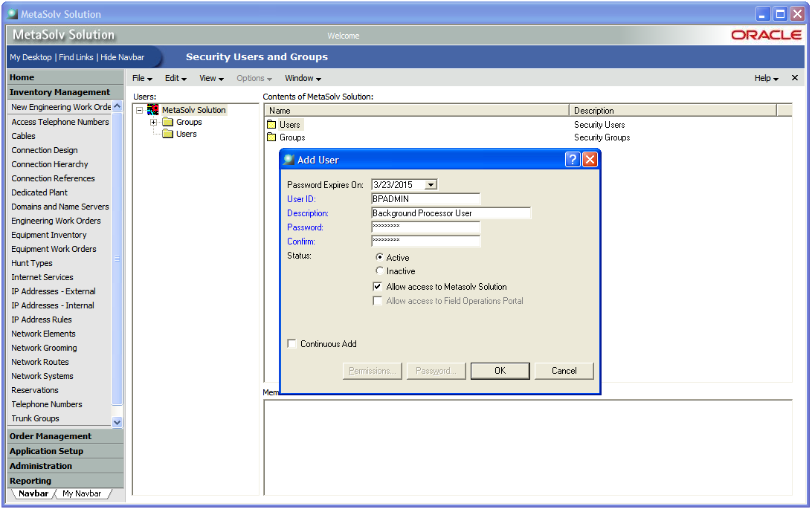Collapse the MetaSolv Solution tree node
The image size is (812, 509).
(x=141, y=108)
